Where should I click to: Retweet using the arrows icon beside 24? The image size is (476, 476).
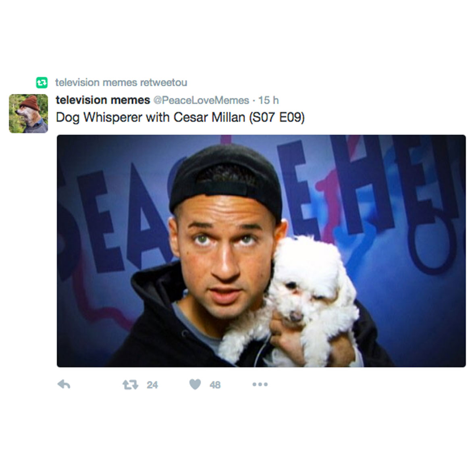(130, 385)
